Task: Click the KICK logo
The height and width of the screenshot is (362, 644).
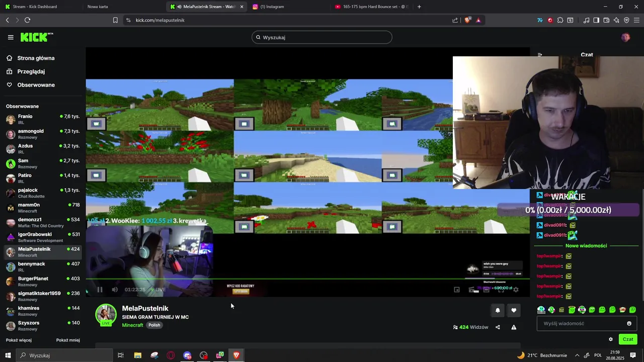Action: (x=37, y=37)
